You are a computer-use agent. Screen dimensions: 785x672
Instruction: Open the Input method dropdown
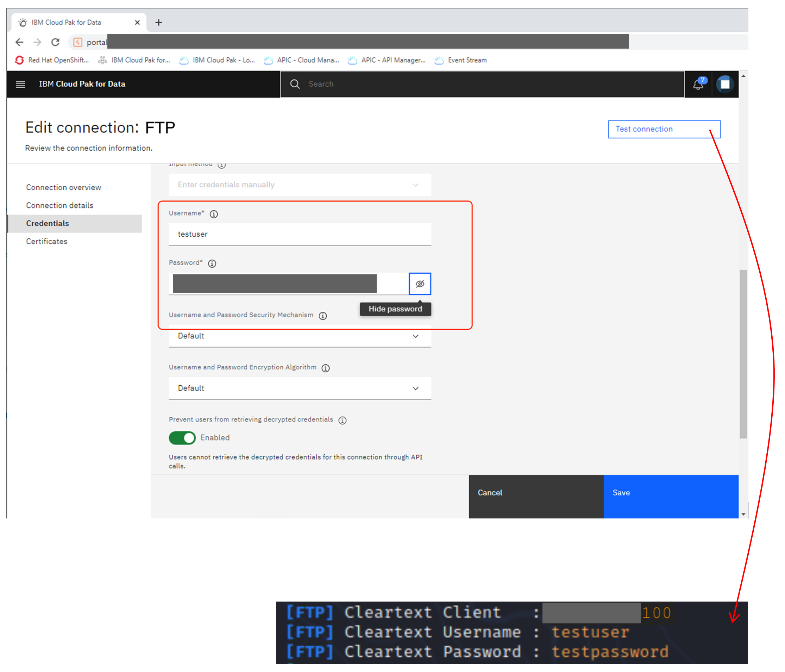[x=300, y=185]
